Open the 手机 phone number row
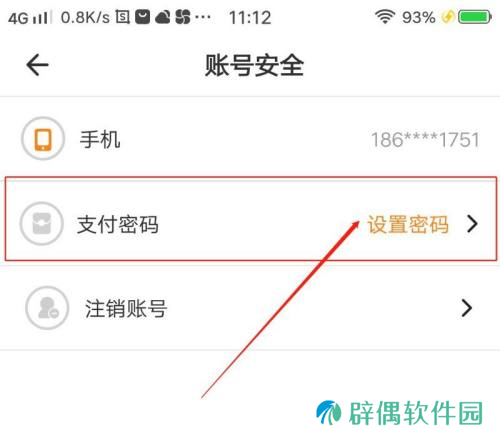Screen dimensions: 500x438 tap(250, 139)
